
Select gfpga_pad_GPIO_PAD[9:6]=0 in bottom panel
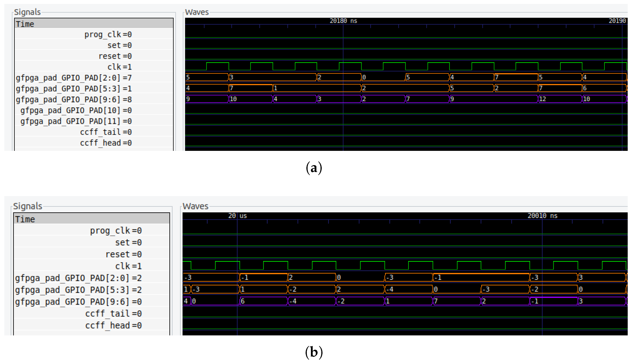coord(78,302)
